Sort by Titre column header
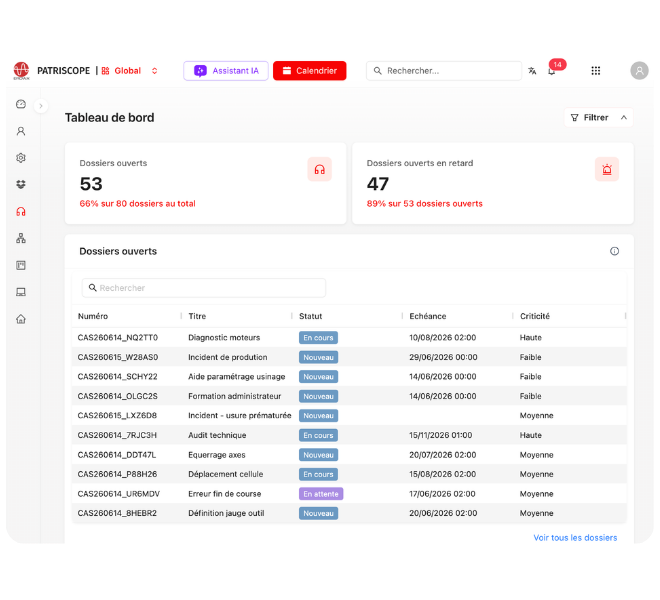660x600 pixels. (x=197, y=316)
